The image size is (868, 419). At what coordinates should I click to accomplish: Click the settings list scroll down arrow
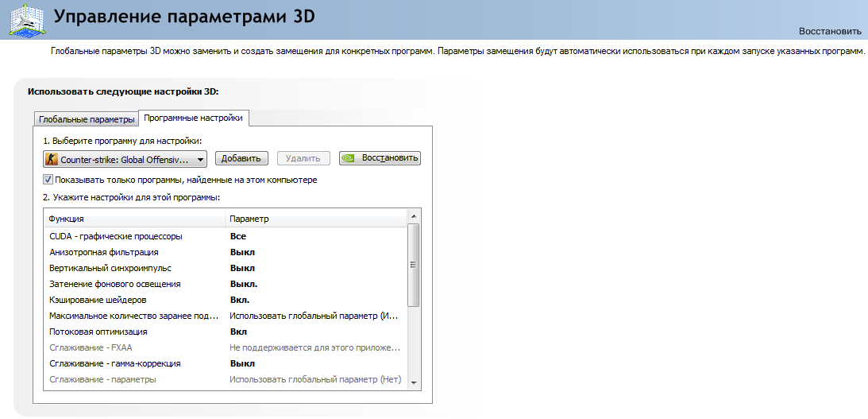click(414, 383)
